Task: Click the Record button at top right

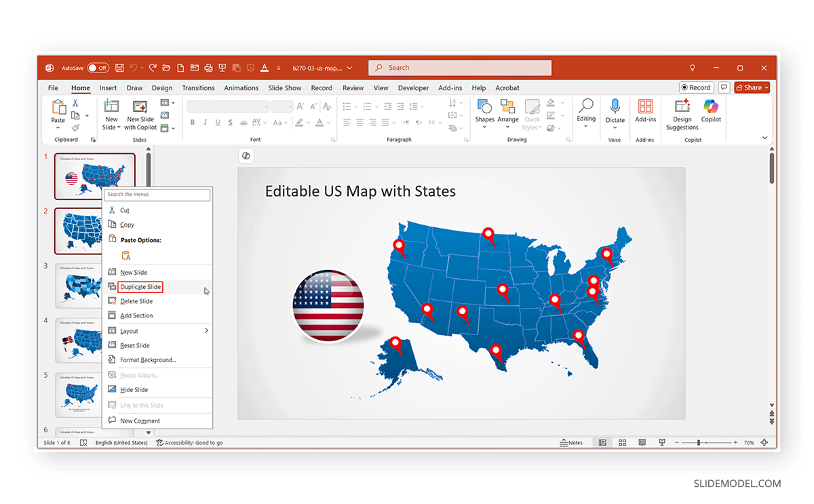Action: (696, 88)
